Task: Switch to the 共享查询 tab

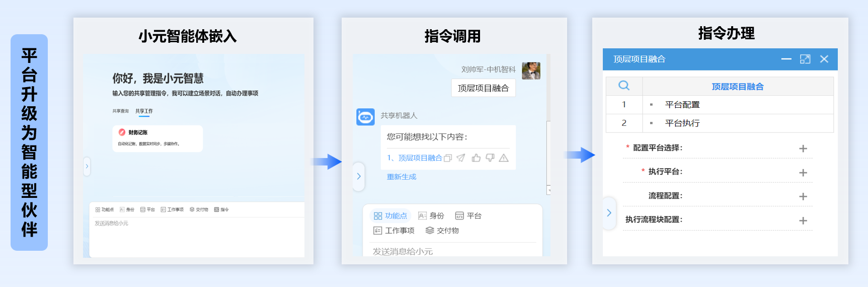Action: tap(120, 111)
